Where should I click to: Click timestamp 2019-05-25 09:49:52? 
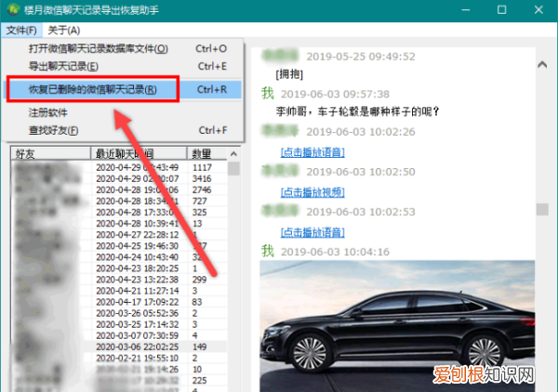point(361,57)
